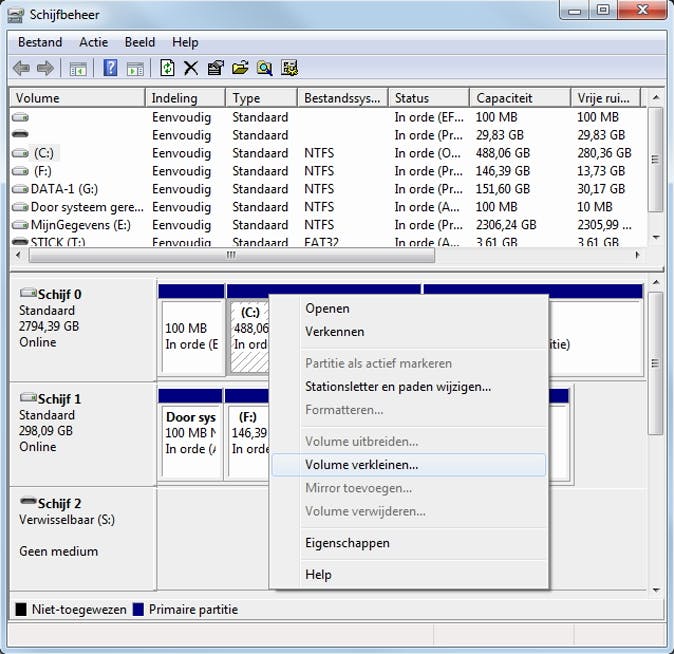
Task: Click the black X delete toolbar icon
Action: pyautogui.click(x=191, y=68)
